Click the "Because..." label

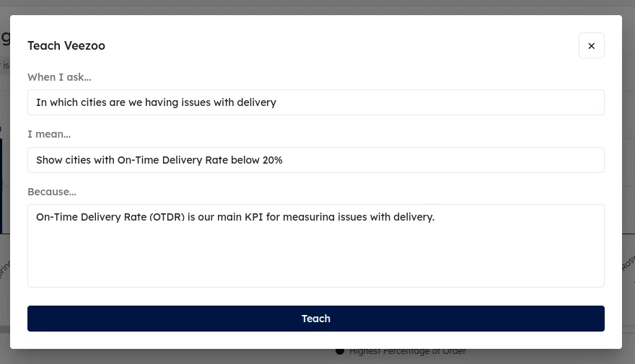coord(52,192)
